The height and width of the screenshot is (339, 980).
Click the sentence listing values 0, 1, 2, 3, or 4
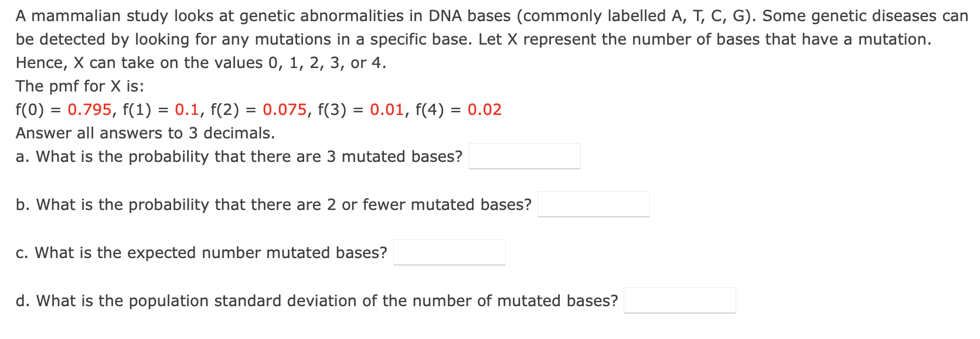point(200,62)
